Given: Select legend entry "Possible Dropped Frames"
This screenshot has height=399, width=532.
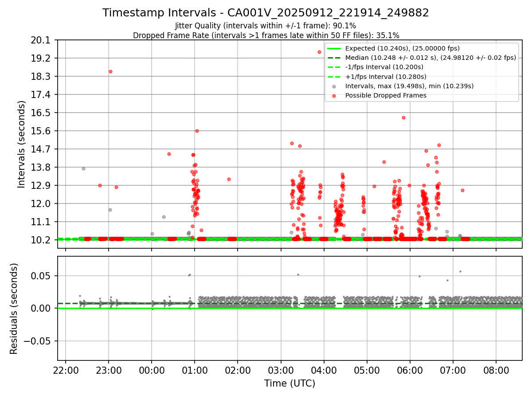Looking at the screenshot, I should (x=386, y=95).
